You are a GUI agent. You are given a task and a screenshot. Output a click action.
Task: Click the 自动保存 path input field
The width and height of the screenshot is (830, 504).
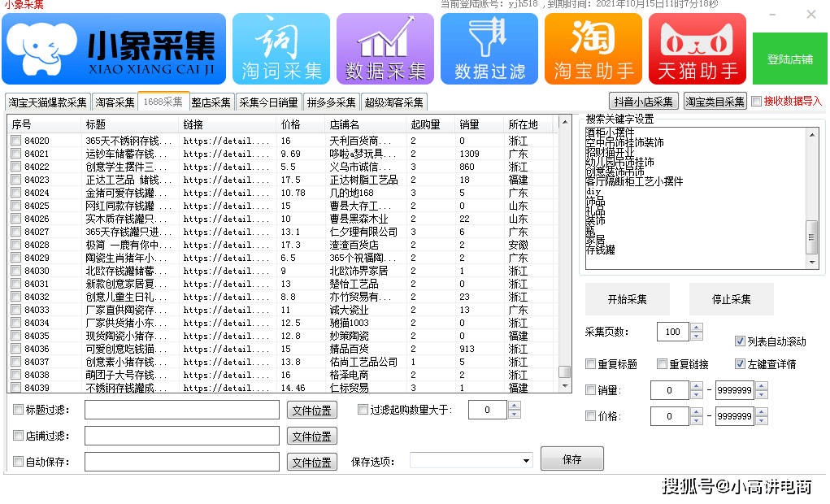pos(182,462)
